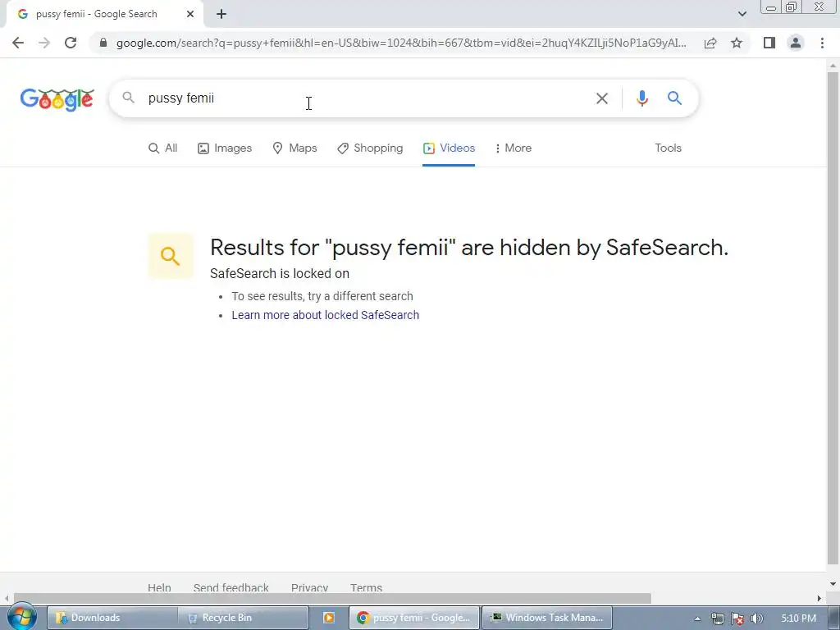This screenshot has height=630, width=840.
Task: Expand the More search options menu
Action: tap(514, 148)
